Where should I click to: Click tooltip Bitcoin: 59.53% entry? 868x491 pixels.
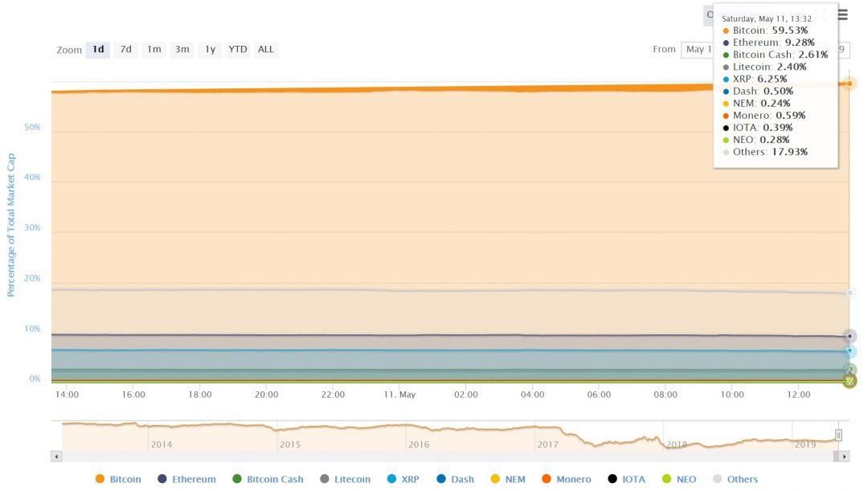(765, 31)
